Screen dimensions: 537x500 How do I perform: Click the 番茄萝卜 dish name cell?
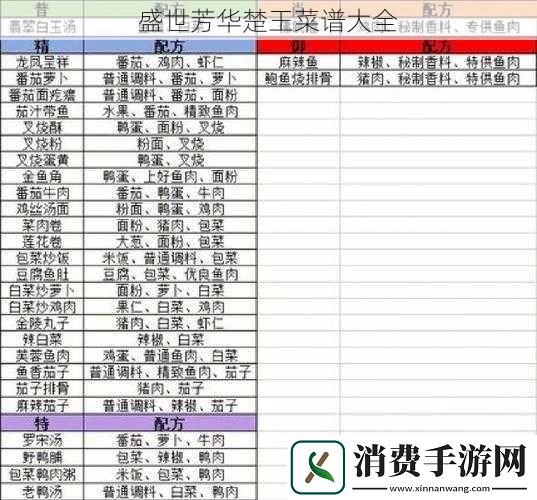42,79
